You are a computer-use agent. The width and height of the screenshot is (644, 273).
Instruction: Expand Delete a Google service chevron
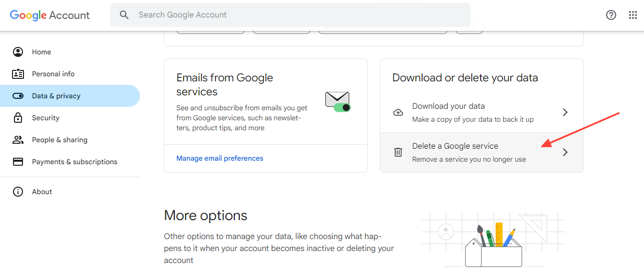565,152
